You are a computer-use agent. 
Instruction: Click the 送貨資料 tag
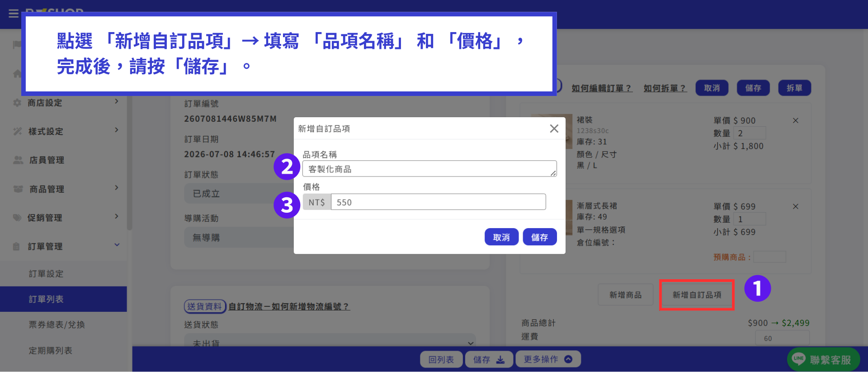(204, 306)
